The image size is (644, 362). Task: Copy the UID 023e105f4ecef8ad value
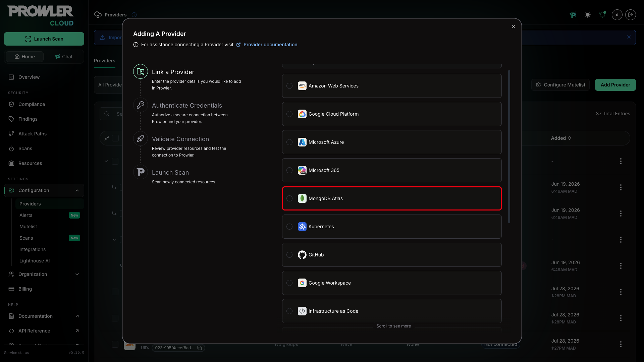click(x=200, y=348)
